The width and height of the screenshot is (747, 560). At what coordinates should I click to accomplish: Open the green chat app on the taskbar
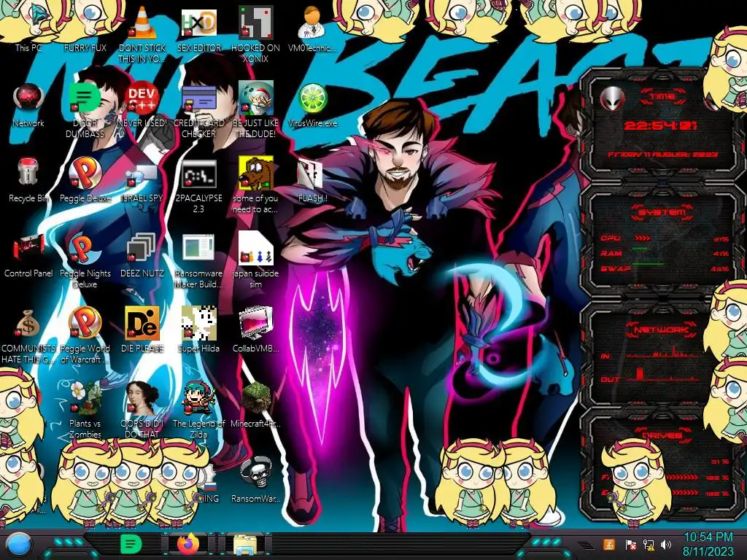tap(131, 544)
